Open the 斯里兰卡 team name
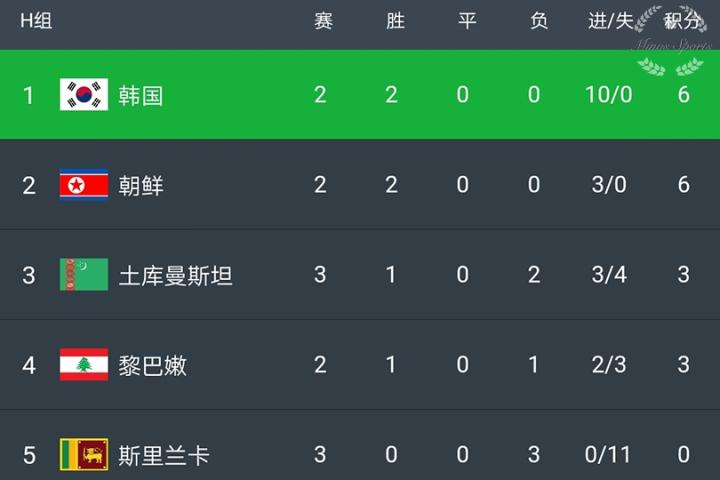The image size is (720, 480). click(x=164, y=455)
